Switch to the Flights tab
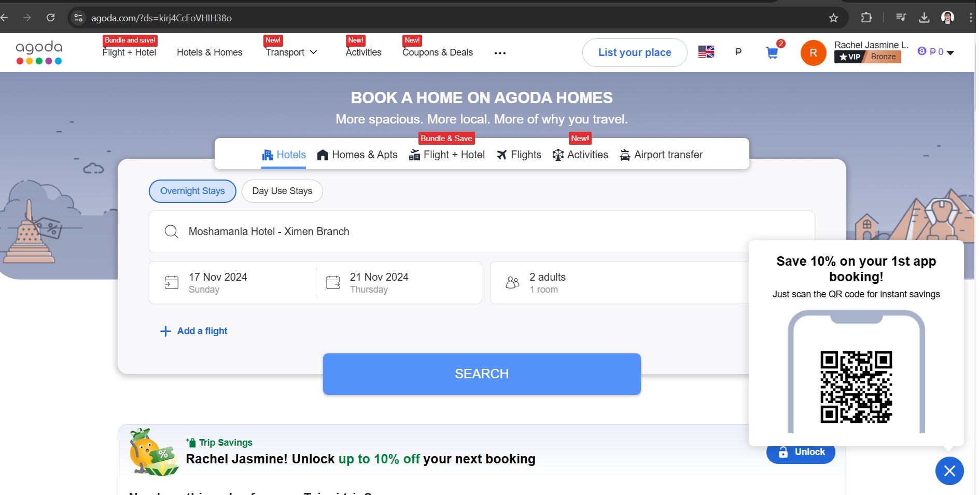 (519, 155)
